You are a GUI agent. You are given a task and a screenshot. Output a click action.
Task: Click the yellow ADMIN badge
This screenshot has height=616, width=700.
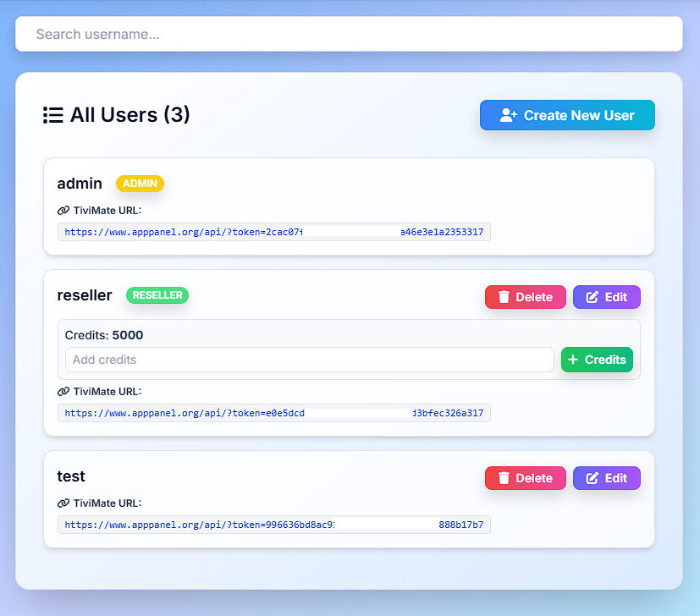tap(140, 184)
